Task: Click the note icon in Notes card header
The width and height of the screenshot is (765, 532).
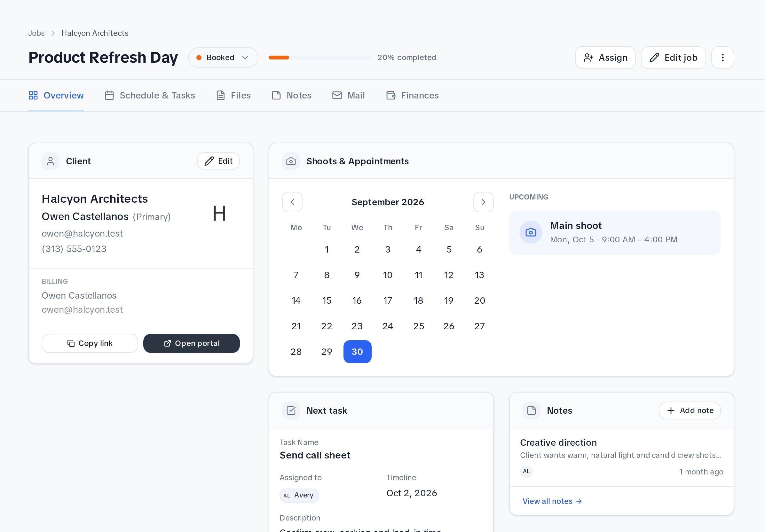Action: pos(532,411)
